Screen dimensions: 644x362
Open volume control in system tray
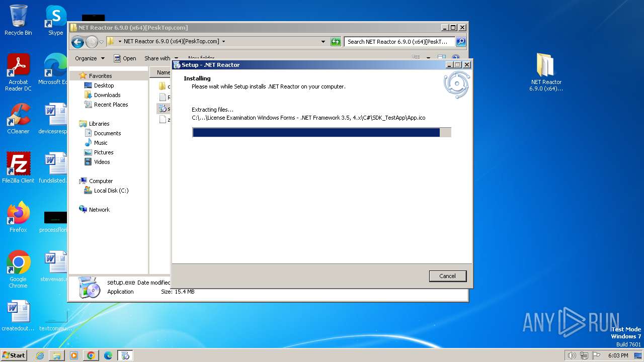572,355
